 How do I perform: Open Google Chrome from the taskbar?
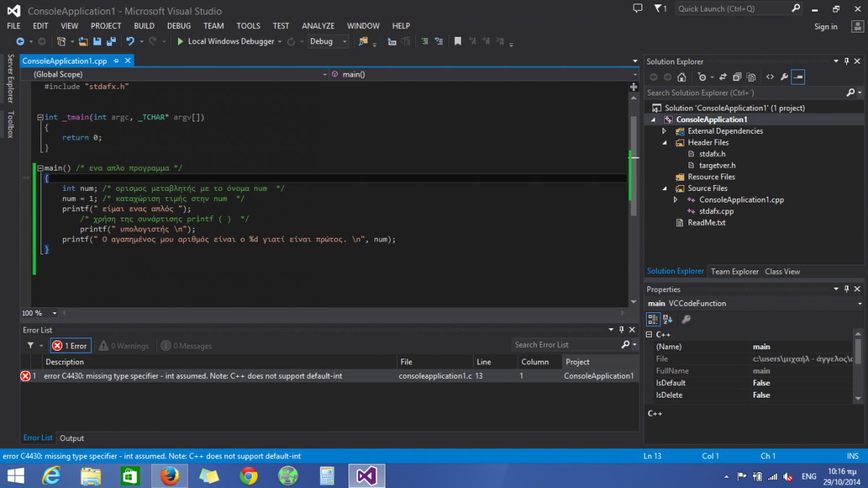click(x=249, y=475)
